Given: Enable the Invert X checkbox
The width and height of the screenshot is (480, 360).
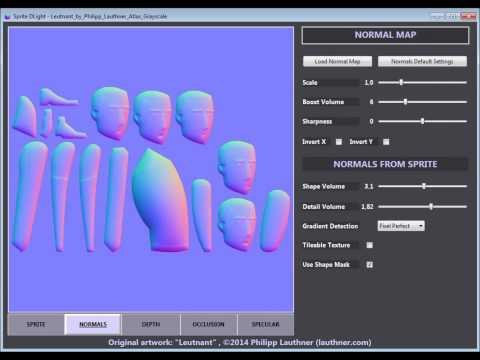Looking at the screenshot, I should (x=339, y=142).
